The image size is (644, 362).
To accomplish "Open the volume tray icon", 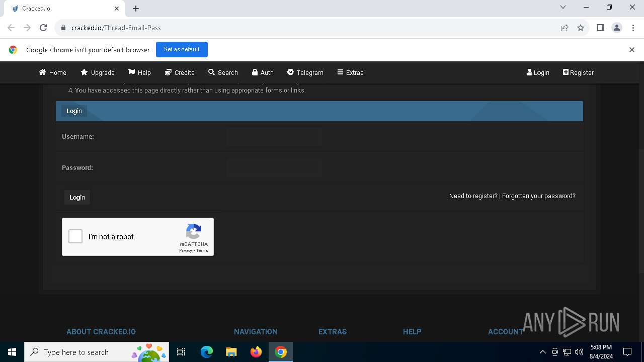I will pyautogui.click(x=579, y=352).
